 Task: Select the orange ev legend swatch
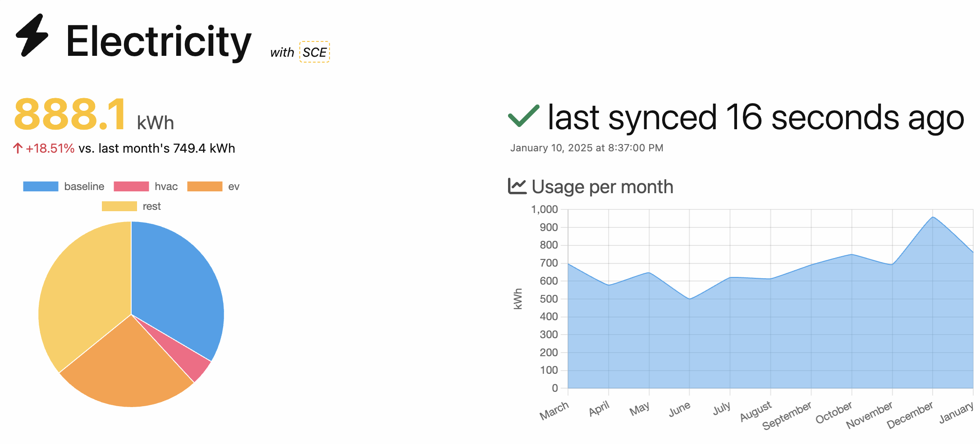205,186
